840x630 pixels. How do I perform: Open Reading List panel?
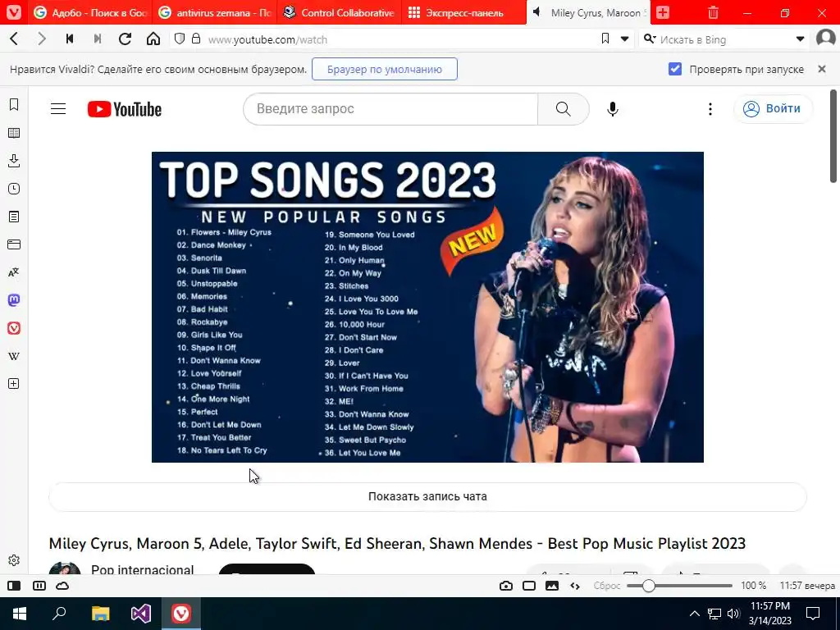tap(14, 132)
